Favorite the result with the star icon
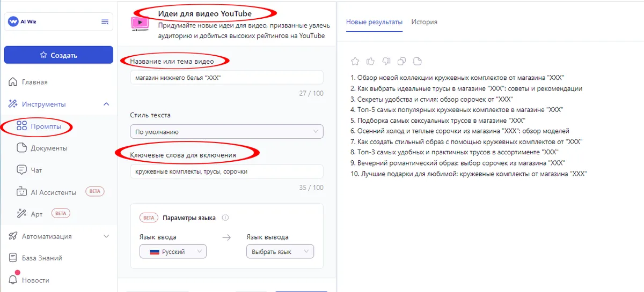Viewport: 644px width, 292px height. point(355,61)
